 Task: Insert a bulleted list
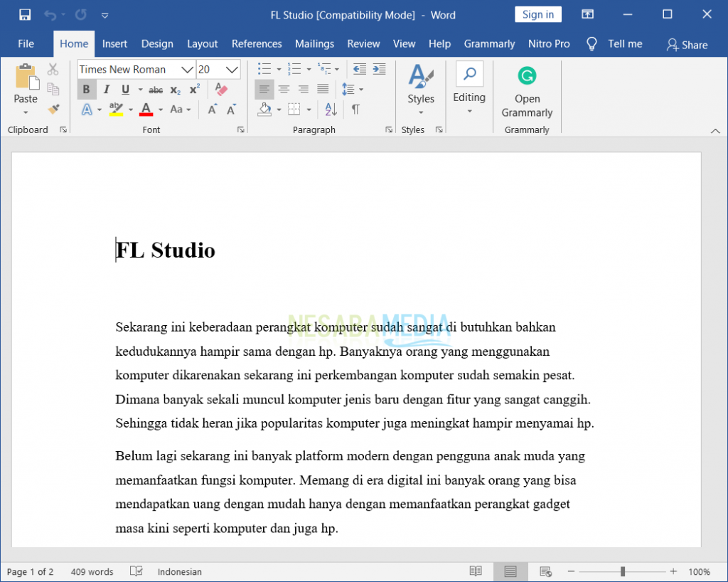pos(264,69)
